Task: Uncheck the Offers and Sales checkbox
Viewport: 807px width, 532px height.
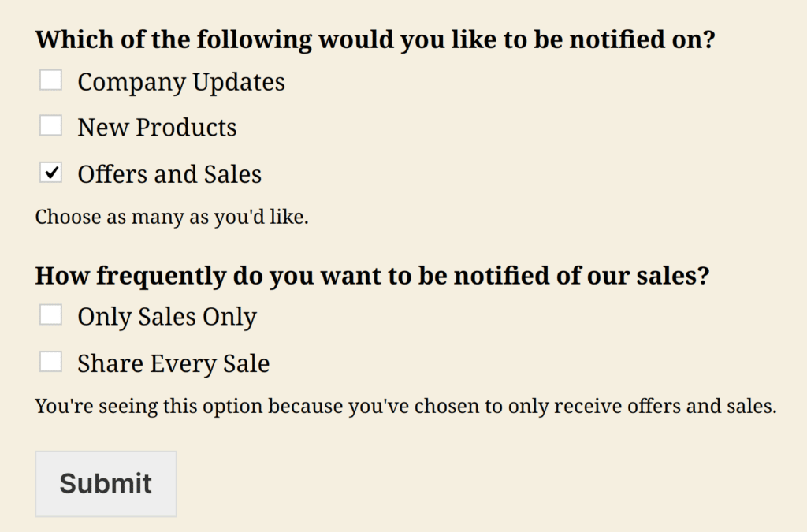Action: click(51, 173)
